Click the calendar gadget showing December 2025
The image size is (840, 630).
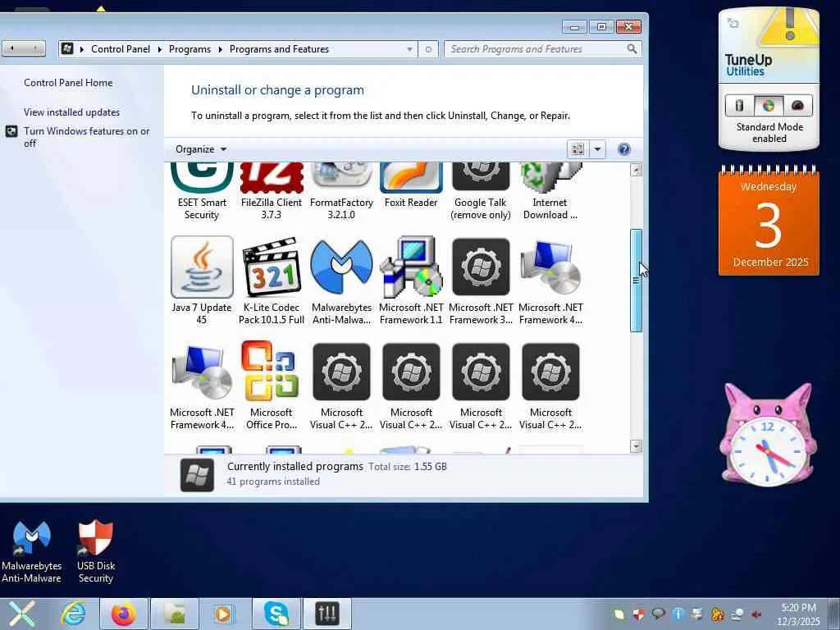click(x=769, y=221)
